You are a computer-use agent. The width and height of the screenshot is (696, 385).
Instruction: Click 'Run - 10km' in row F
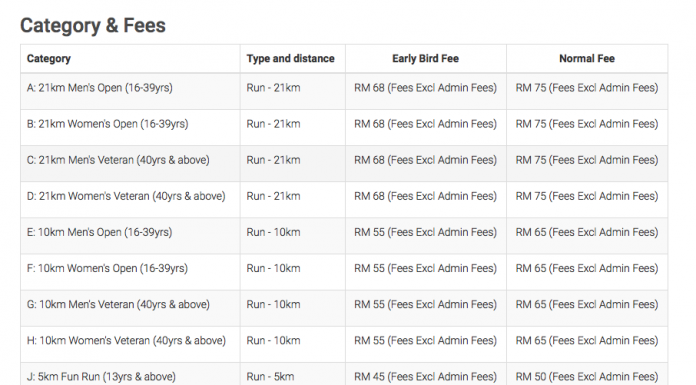pos(273,268)
